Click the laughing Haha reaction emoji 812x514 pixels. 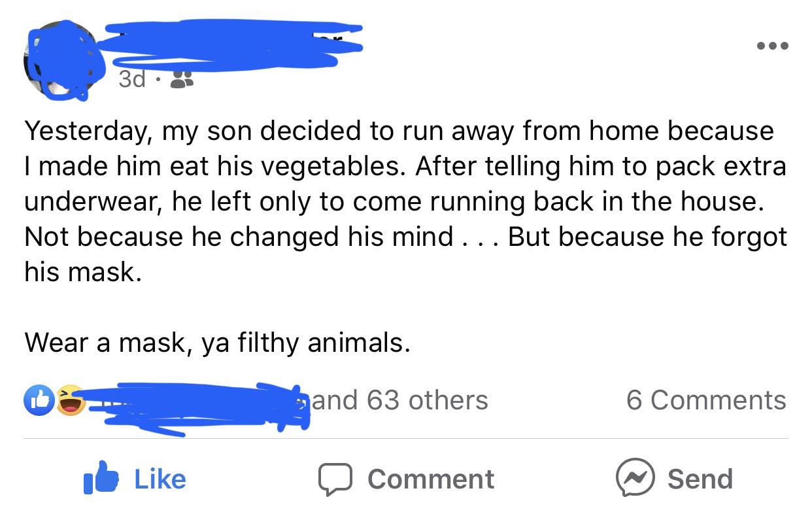click(x=71, y=401)
